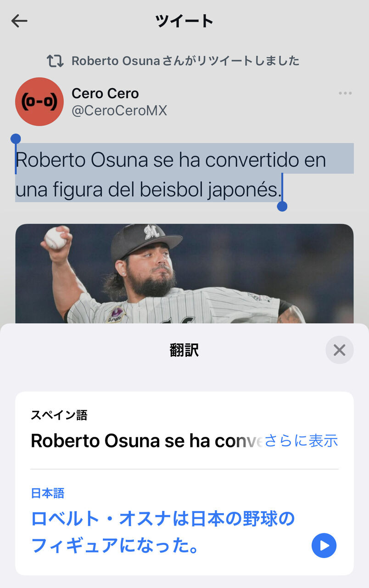Viewport: 369px width, 588px height.
Task: Tap the 翻訳 sheet title
Action: pyautogui.click(x=184, y=351)
